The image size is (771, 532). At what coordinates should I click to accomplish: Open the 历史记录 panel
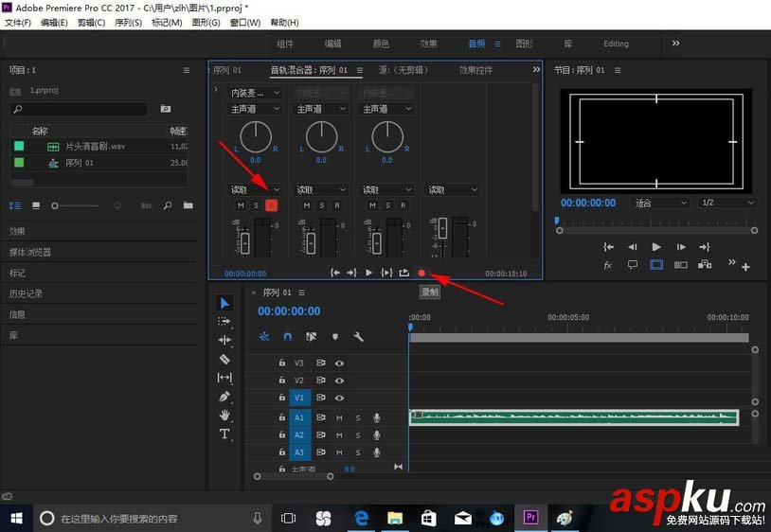26,293
